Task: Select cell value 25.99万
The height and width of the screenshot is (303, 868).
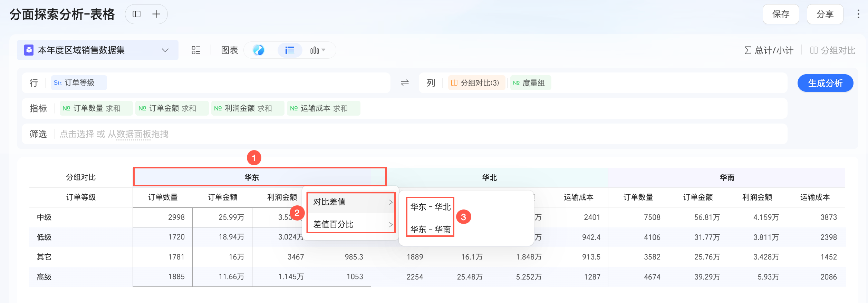Action: pyautogui.click(x=231, y=217)
